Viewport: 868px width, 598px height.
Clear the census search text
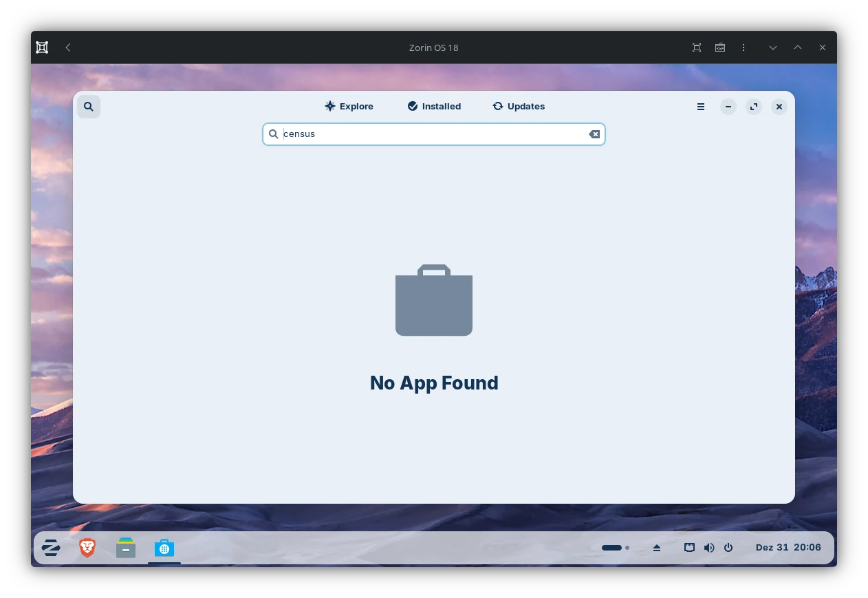coord(594,134)
